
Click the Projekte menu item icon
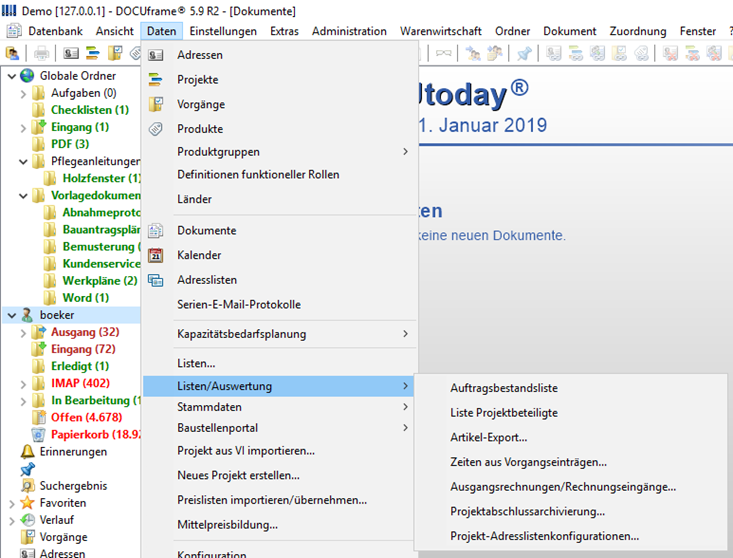[x=155, y=79]
